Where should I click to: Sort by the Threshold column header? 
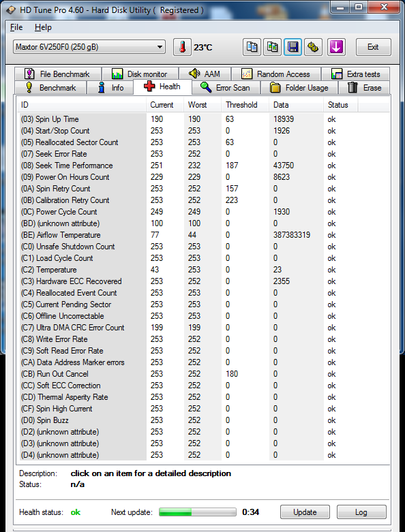pyautogui.click(x=245, y=105)
